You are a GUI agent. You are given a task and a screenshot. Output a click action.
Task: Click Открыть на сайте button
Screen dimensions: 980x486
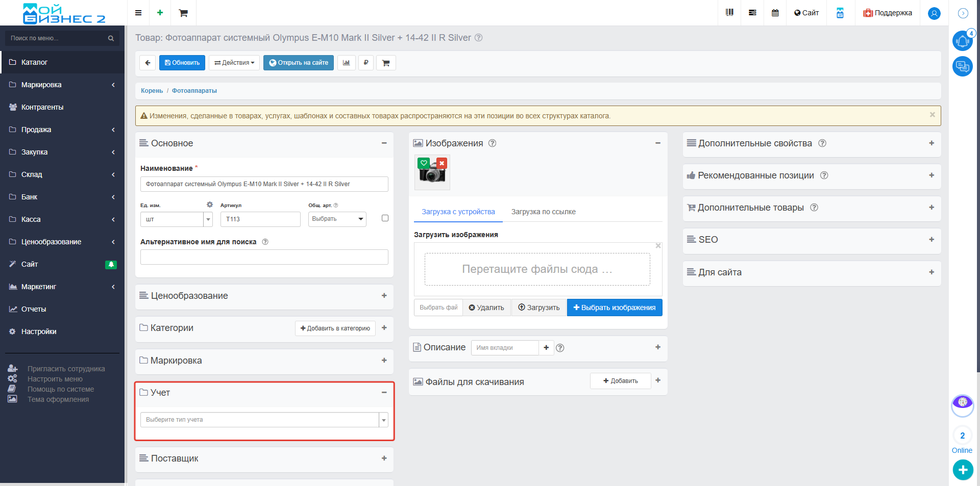[x=299, y=63]
